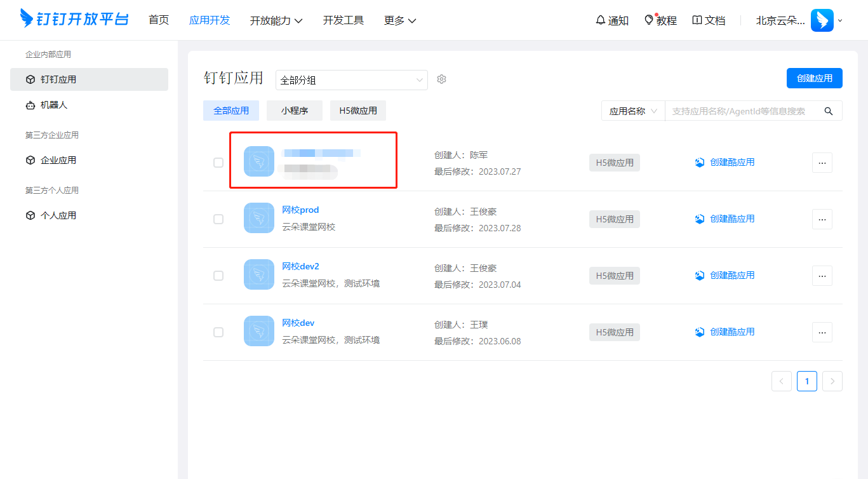The width and height of the screenshot is (868, 479).
Task: Click the 网校dev2 app icon
Action: point(259,274)
